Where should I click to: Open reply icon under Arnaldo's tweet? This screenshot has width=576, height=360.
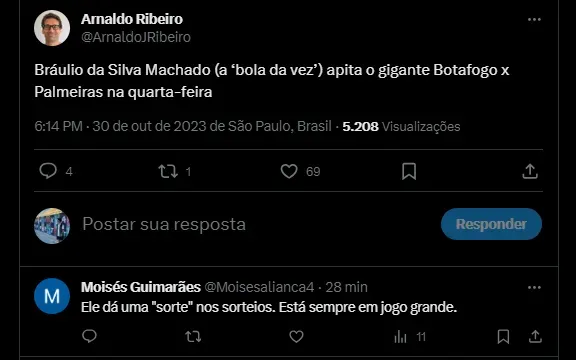(48, 171)
